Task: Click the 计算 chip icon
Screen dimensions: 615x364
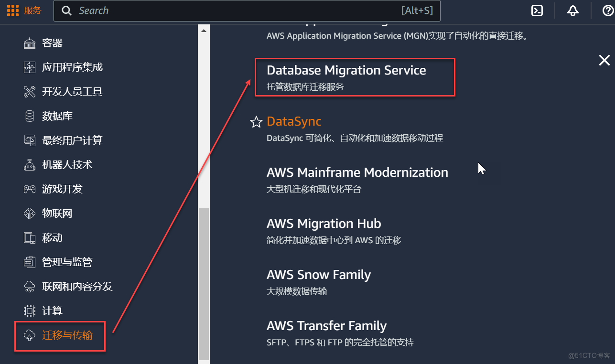Action: click(30, 311)
